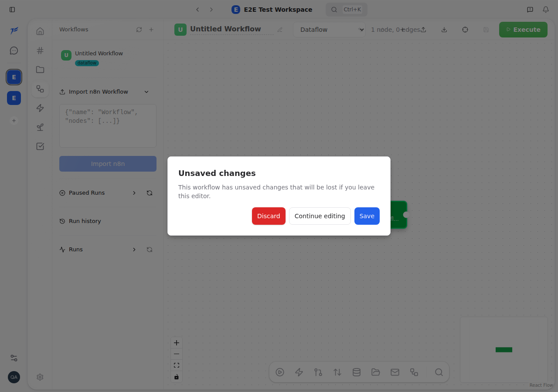Zoom in on the canvas
Viewport: 558px width, 392px height.
click(x=177, y=343)
